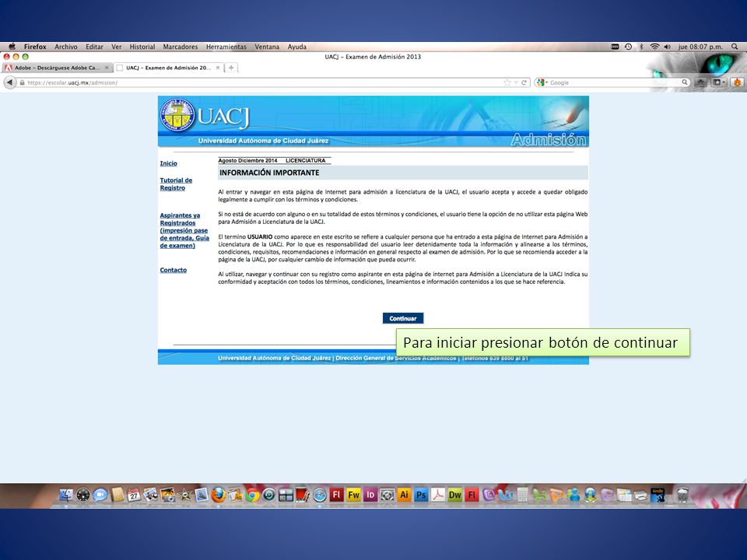747x560 pixels.
Task: Open the Historial menu
Action: (x=142, y=47)
